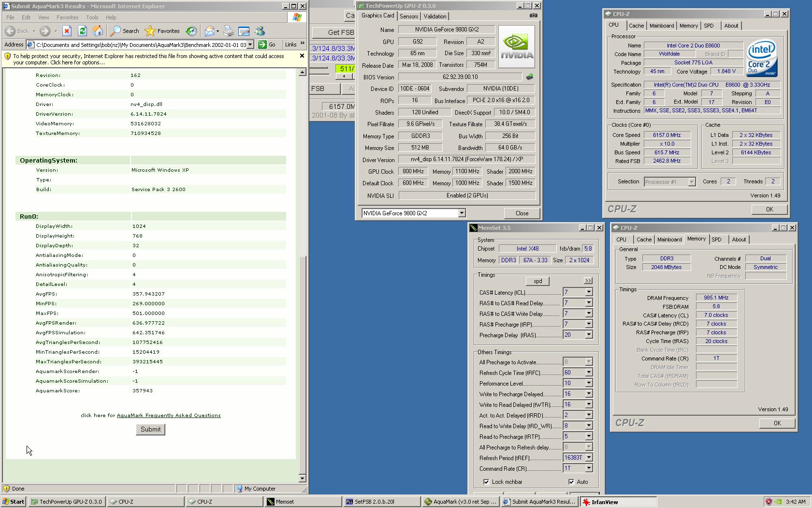Click the GPU-Z BIOS save chip icon

tap(530, 77)
